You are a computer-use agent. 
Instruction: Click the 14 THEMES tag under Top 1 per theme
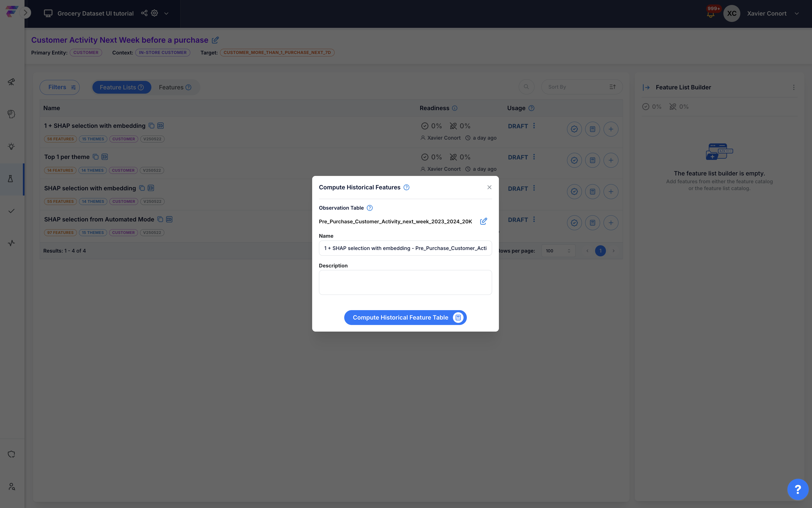pyautogui.click(x=93, y=170)
